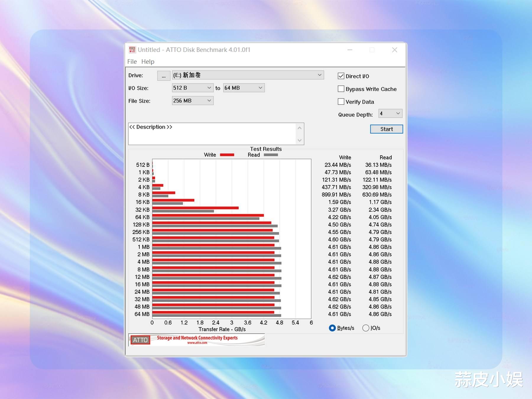Open the File menu
Viewport: 532px width, 399px height.
click(x=132, y=61)
